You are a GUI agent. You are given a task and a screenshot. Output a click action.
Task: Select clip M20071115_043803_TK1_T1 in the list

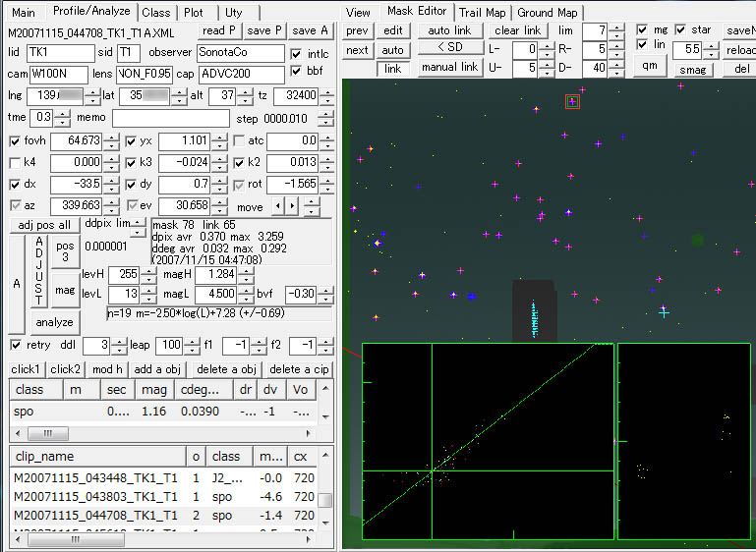[x=92, y=498]
